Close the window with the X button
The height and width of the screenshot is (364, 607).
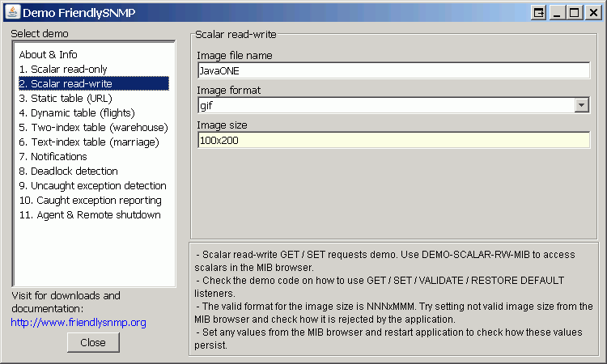[593, 13]
